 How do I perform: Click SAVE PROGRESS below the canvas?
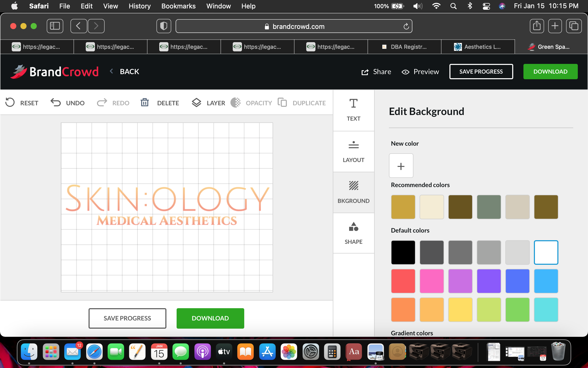pos(127,318)
